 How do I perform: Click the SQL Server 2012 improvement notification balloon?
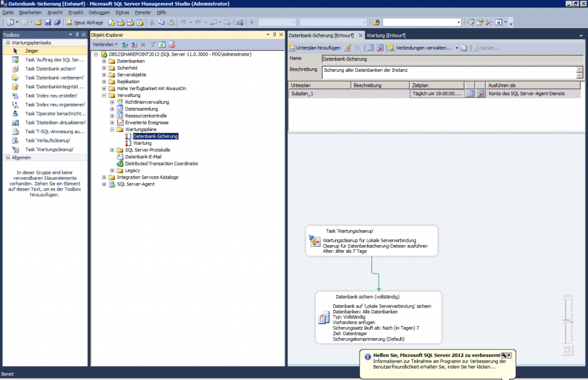coord(437,364)
